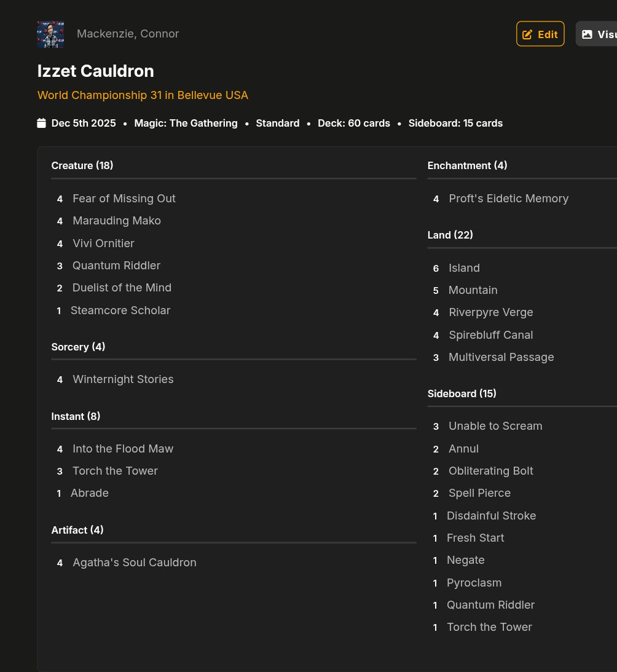Click the Standard format label
The image size is (617, 672).
coord(278,124)
